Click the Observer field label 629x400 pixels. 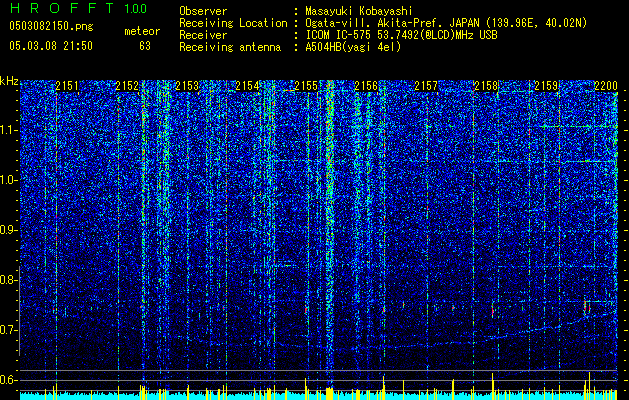pos(203,11)
